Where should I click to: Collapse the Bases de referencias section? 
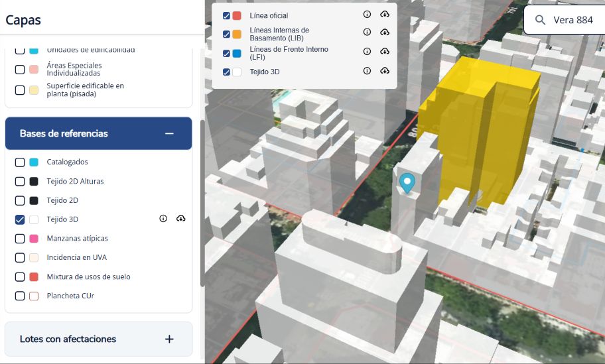click(169, 133)
